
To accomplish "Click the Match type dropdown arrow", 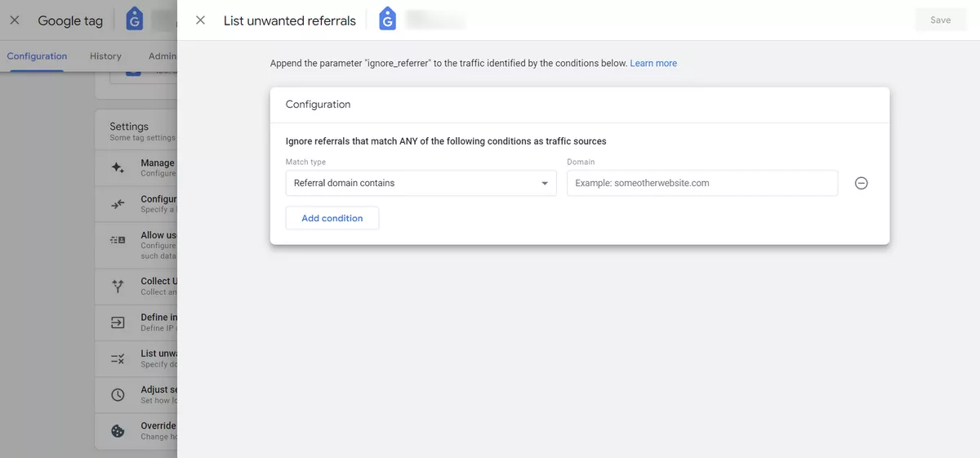I will pyautogui.click(x=545, y=184).
